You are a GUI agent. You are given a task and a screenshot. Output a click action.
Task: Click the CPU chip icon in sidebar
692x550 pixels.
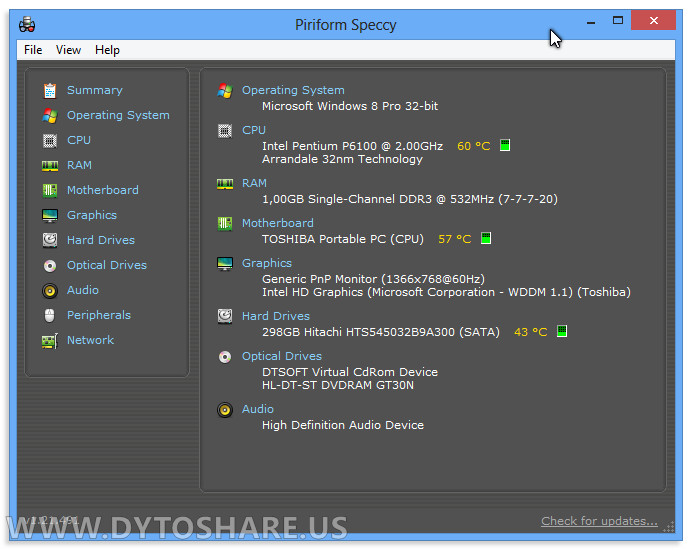coord(50,141)
